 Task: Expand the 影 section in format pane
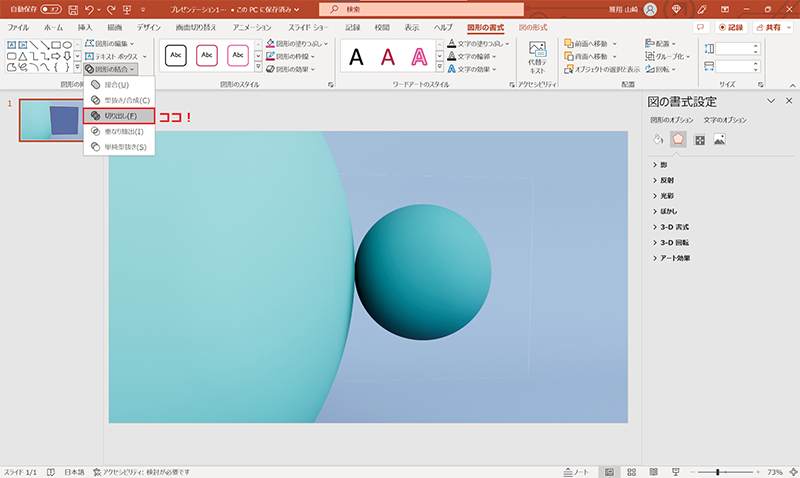(663, 163)
